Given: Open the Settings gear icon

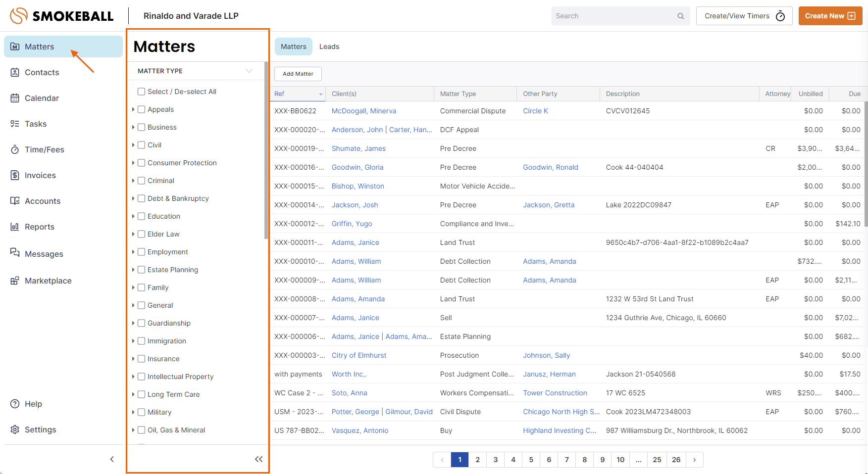Looking at the screenshot, I should tap(15, 429).
